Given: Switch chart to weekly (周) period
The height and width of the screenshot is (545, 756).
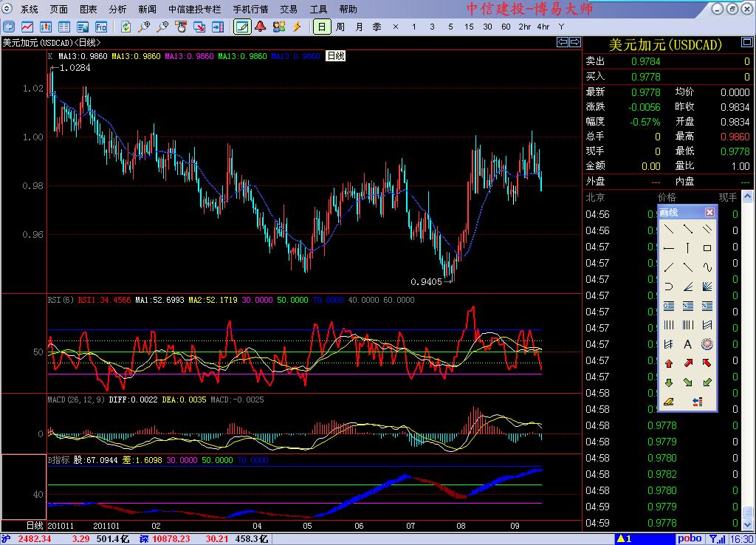Looking at the screenshot, I should tap(340, 27).
